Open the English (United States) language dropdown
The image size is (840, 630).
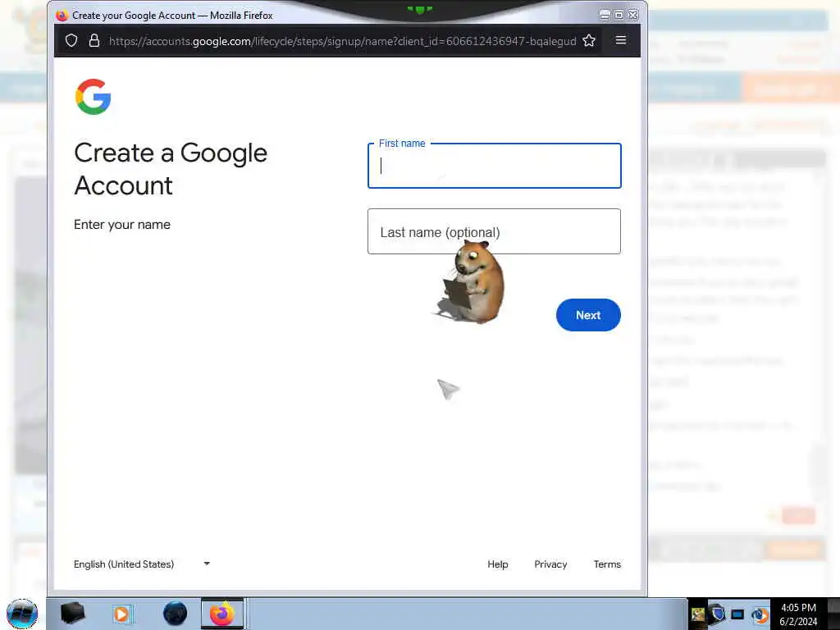pyautogui.click(x=142, y=564)
